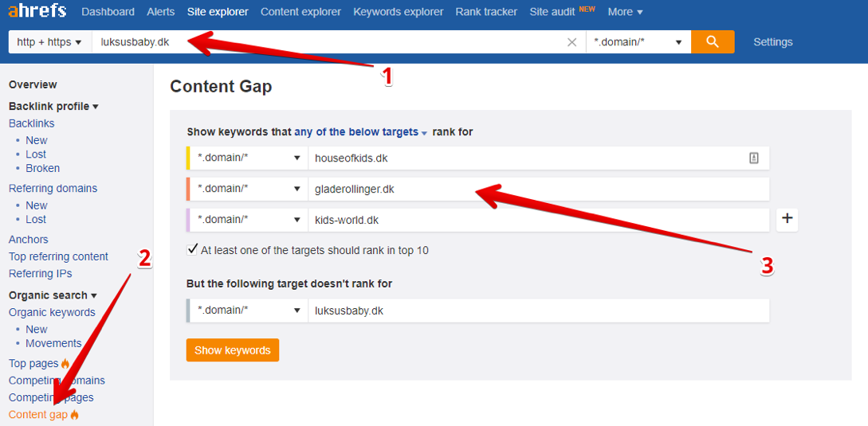Open Movements under Organic keywords
Image resolution: width=868 pixels, height=426 pixels.
[x=53, y=343]
